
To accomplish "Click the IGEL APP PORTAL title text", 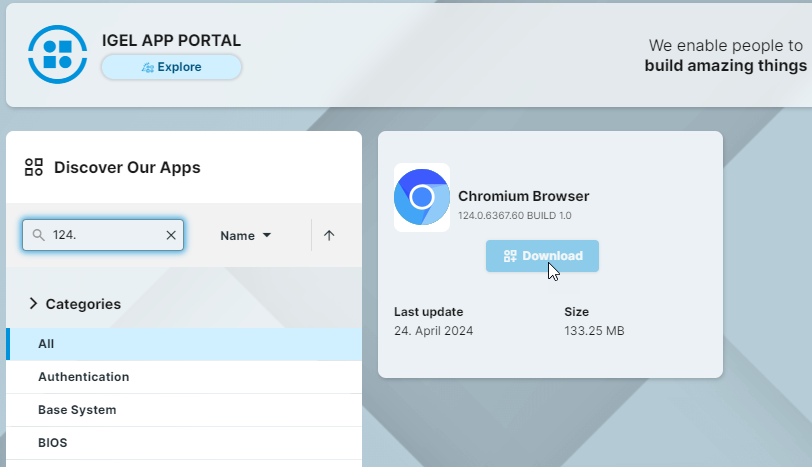I will coord(171,40).
